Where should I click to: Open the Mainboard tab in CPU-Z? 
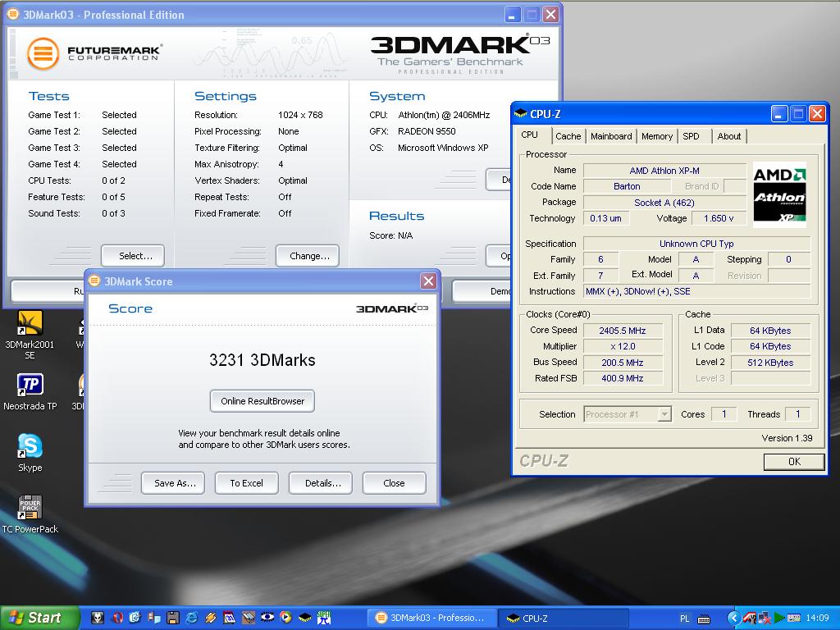(611, 136)
